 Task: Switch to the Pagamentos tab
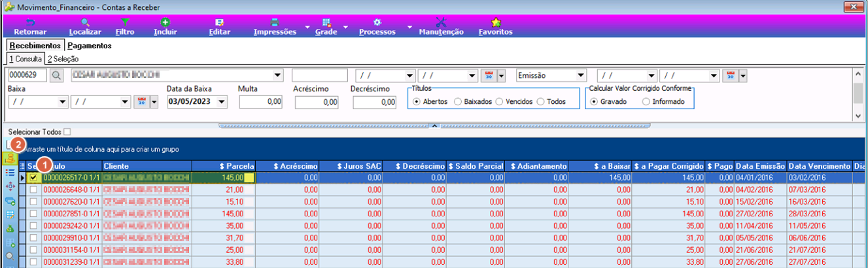(90, 46)
